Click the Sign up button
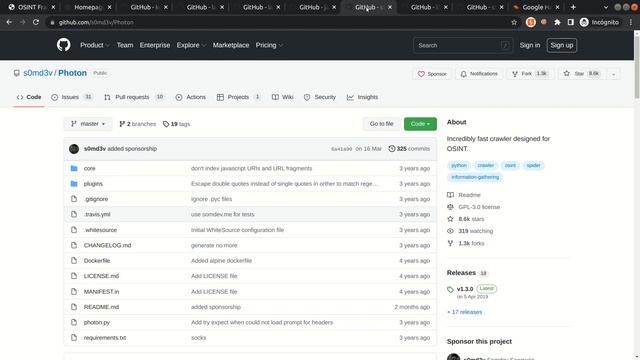This screenshot has height=360, width=640. click(x=562, y=45)
